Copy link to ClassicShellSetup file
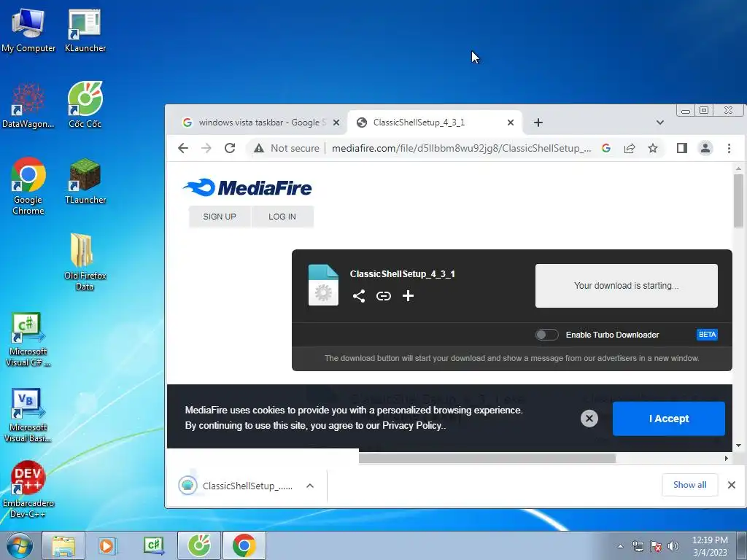 384,296
